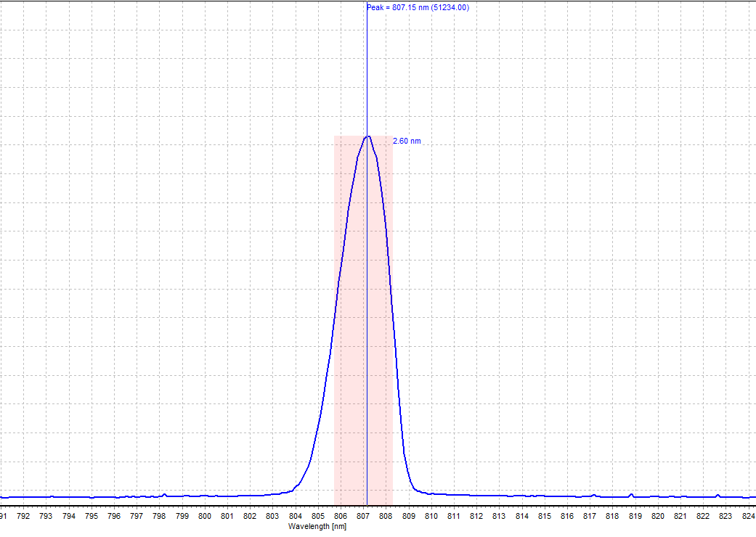
Task: Select the 807 tick label on x-axis
Action: coord(362,516)
